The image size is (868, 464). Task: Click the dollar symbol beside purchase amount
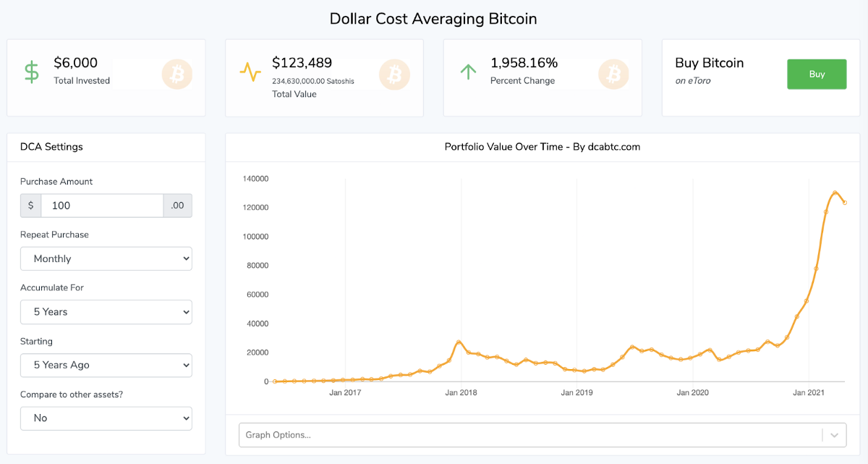(x=30, y=206)
